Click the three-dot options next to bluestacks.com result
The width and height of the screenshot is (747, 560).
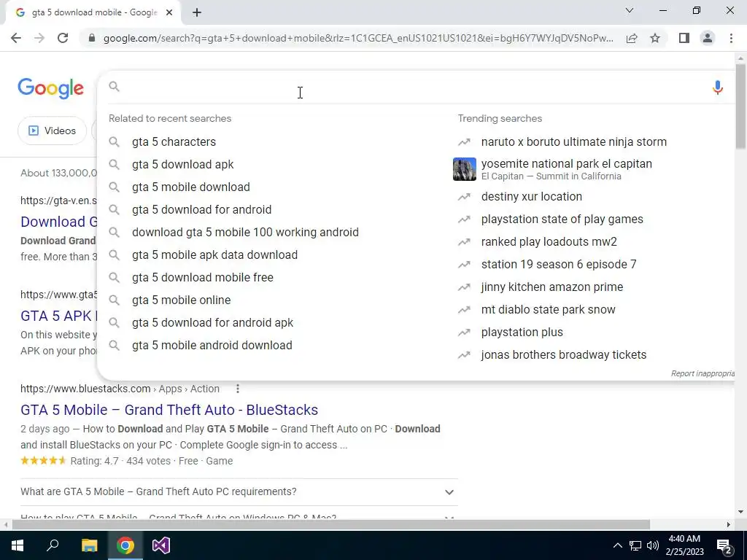237,389
